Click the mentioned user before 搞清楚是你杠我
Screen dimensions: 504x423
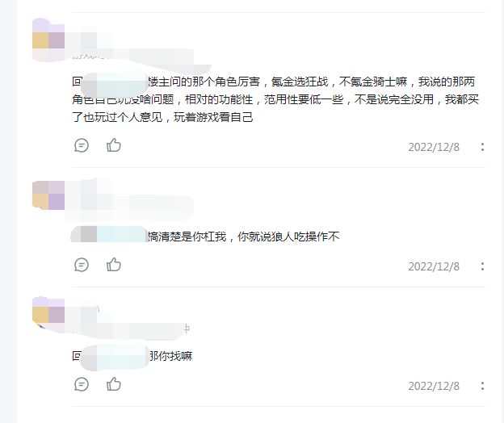(x=109, y=235)
